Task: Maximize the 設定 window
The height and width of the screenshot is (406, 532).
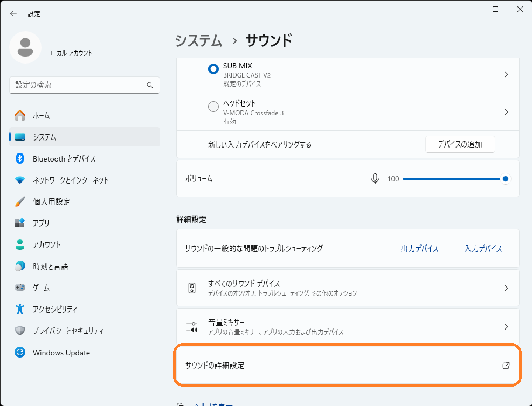Action: [495, 9]
